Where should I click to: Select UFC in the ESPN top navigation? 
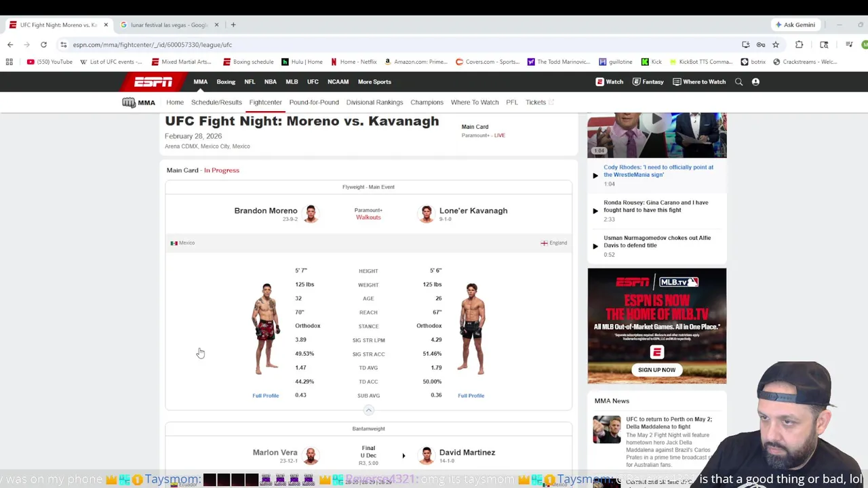point(313,82)
